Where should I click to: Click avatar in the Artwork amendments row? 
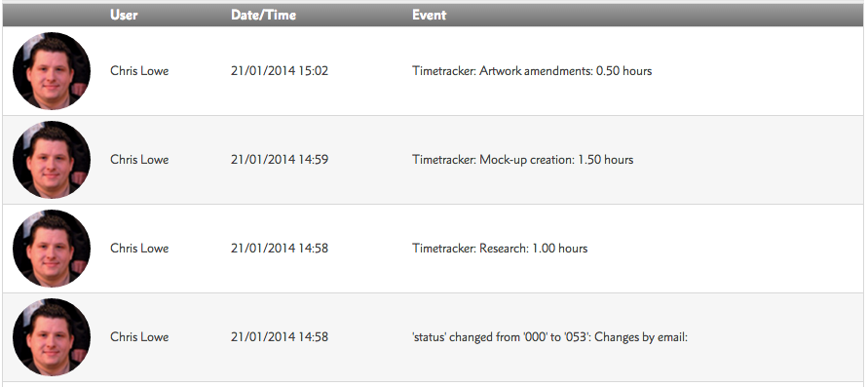tap(52, 71)
